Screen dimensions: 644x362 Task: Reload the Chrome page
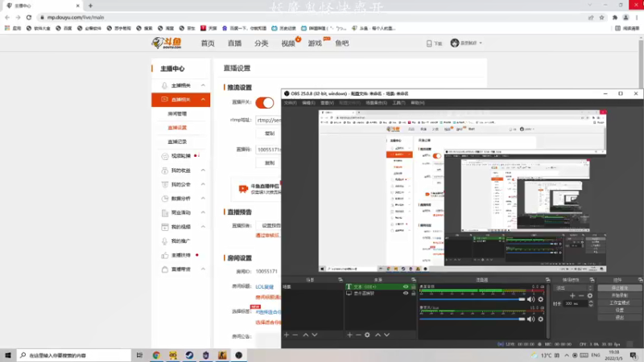pyautogui.click(x=29, y=17)
